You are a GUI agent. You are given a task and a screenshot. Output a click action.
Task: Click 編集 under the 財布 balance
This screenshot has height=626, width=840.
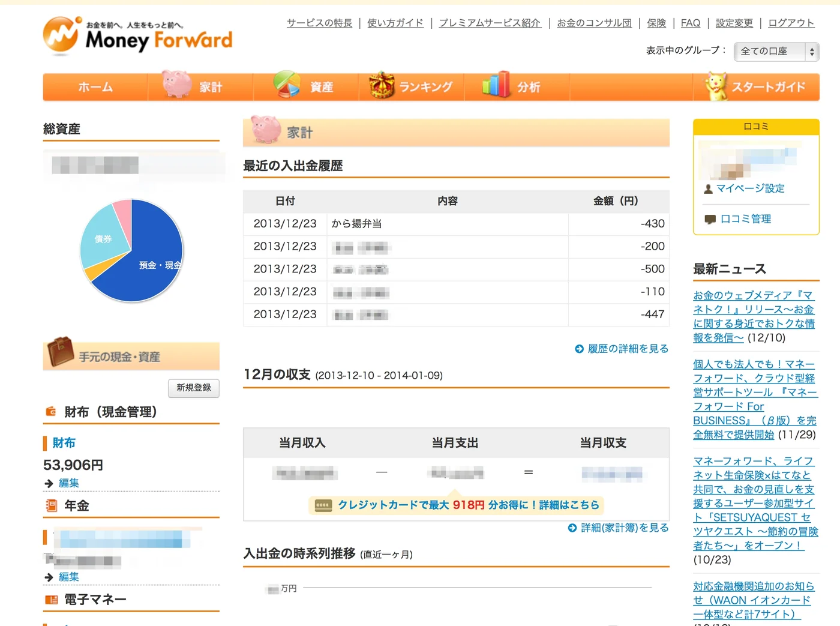point(69,483)
